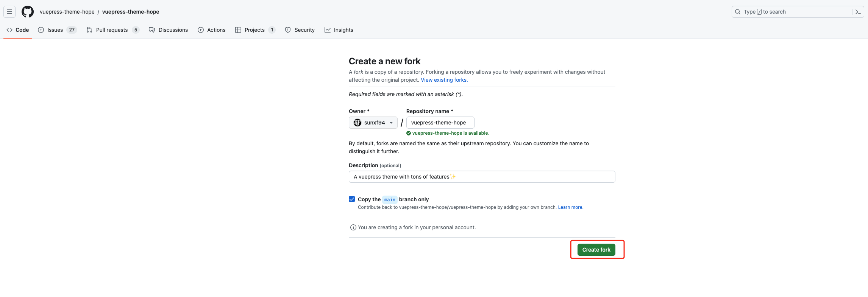868x297 pixels.
Task: Expand the Owner dropdown showing sunxf94
Action: click(x=373, y=123)
